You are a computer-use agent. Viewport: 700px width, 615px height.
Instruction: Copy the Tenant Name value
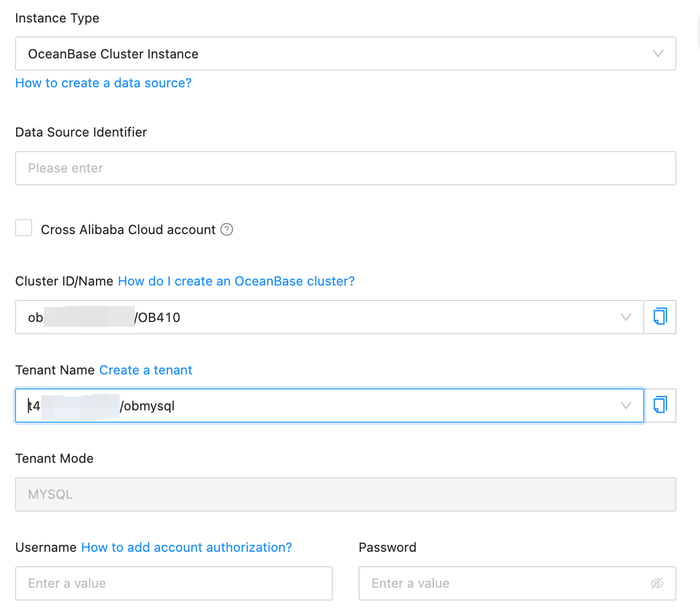pyautogui.click(x=660, y=405)
